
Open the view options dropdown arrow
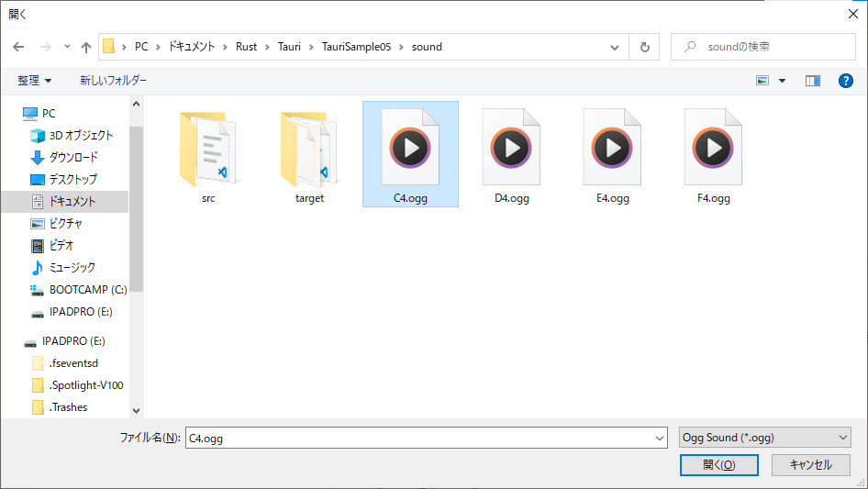coord(782,81)
